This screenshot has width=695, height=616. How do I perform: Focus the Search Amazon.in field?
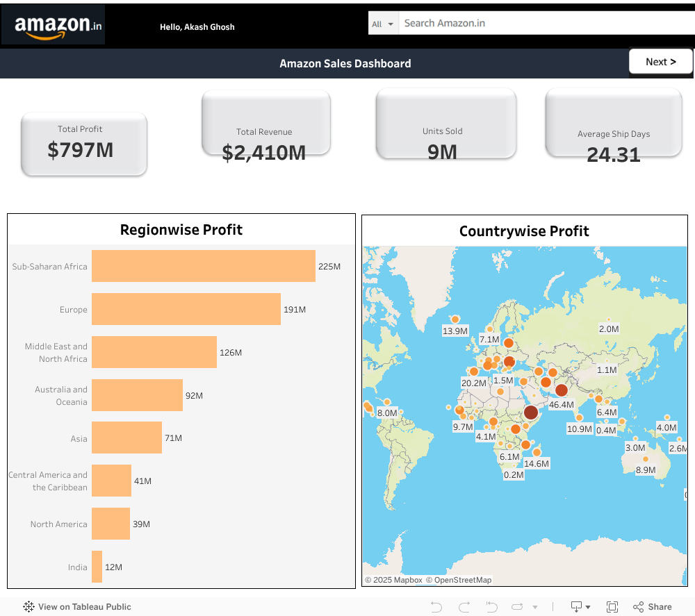coord(546,23)
